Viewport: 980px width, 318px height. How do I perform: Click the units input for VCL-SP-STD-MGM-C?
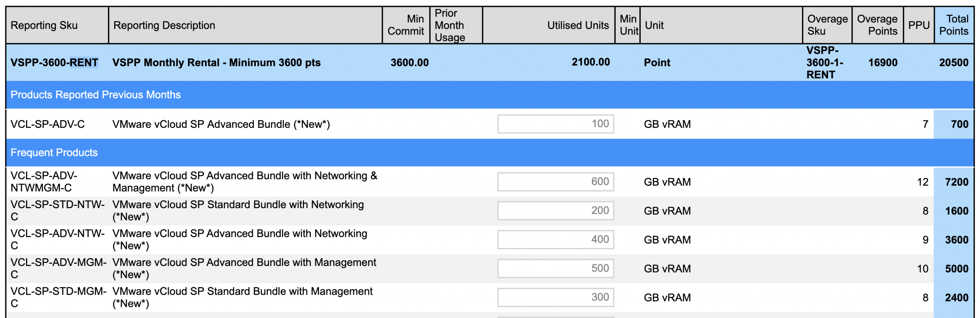click(x=555, y=297)
